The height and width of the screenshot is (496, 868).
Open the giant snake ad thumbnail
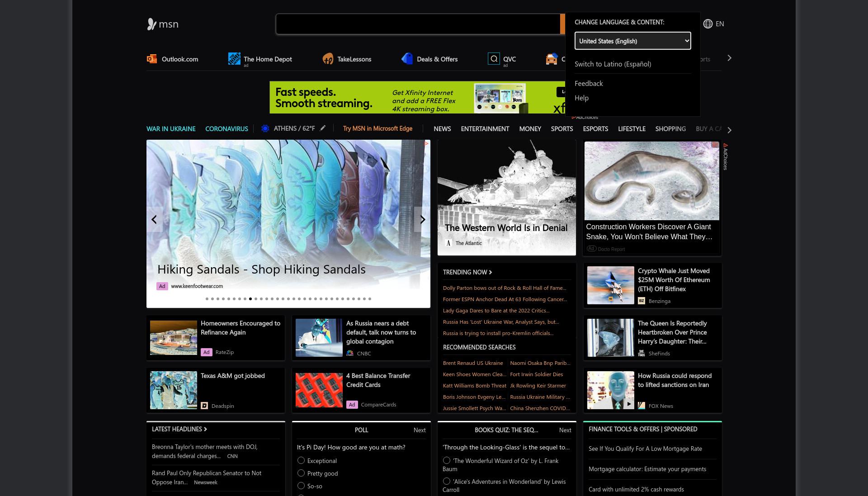tap(651, 181)
